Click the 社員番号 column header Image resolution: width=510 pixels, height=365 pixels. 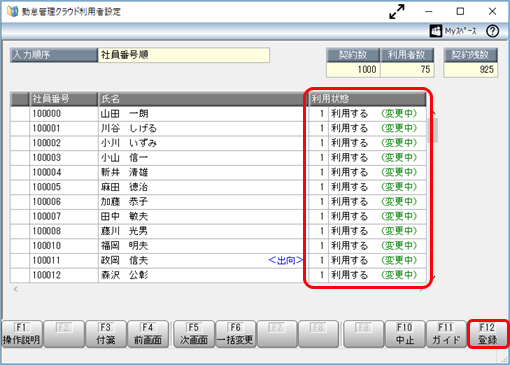click(64, 99)
